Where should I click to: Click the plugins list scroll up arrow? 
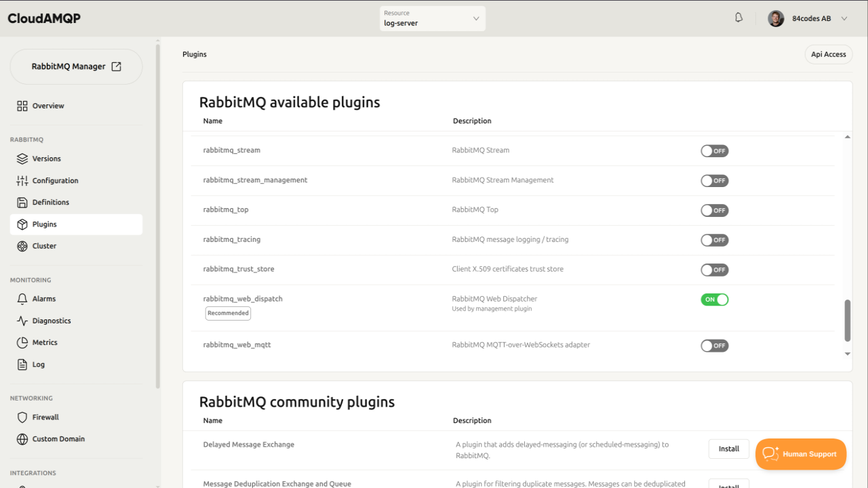coord(847,137)
